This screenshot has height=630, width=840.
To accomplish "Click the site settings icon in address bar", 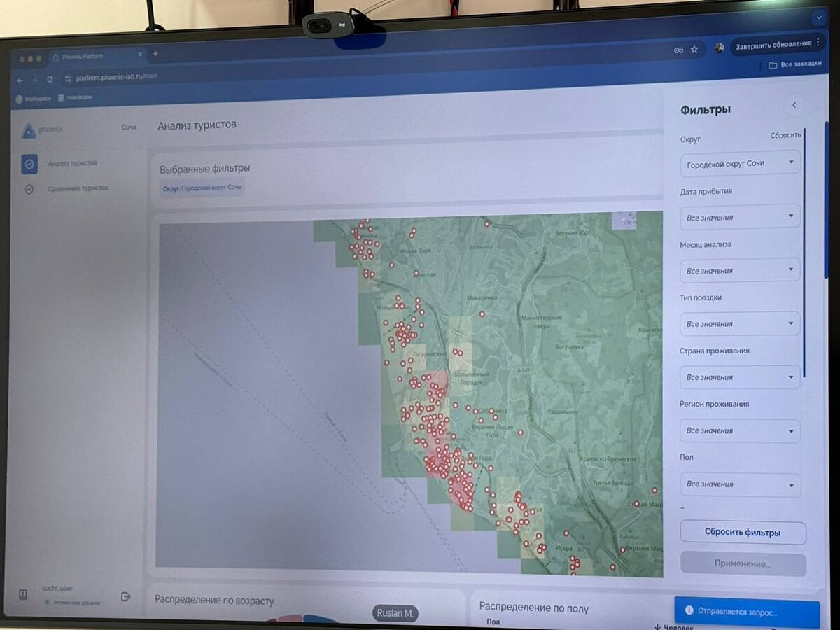I will point(66,78).
